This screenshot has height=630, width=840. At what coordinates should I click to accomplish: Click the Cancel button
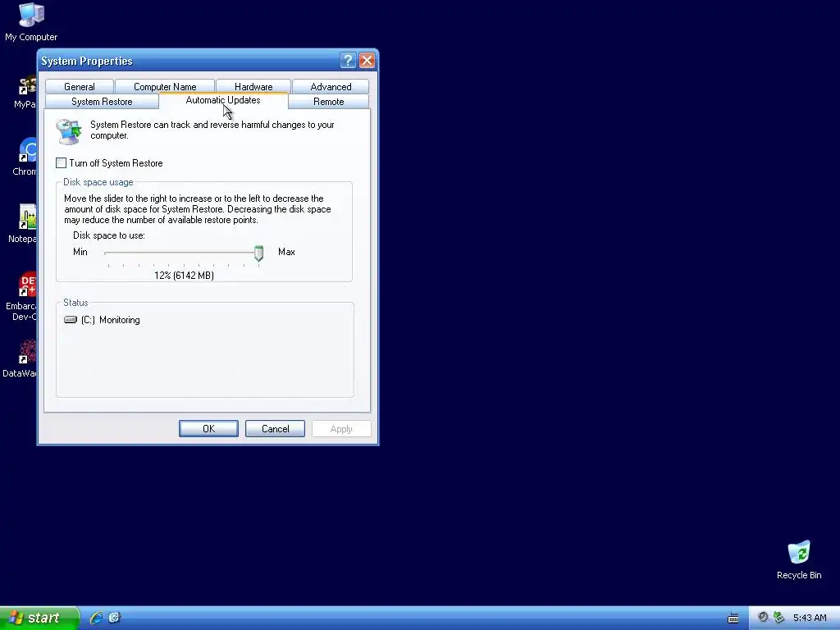point(275,428)
